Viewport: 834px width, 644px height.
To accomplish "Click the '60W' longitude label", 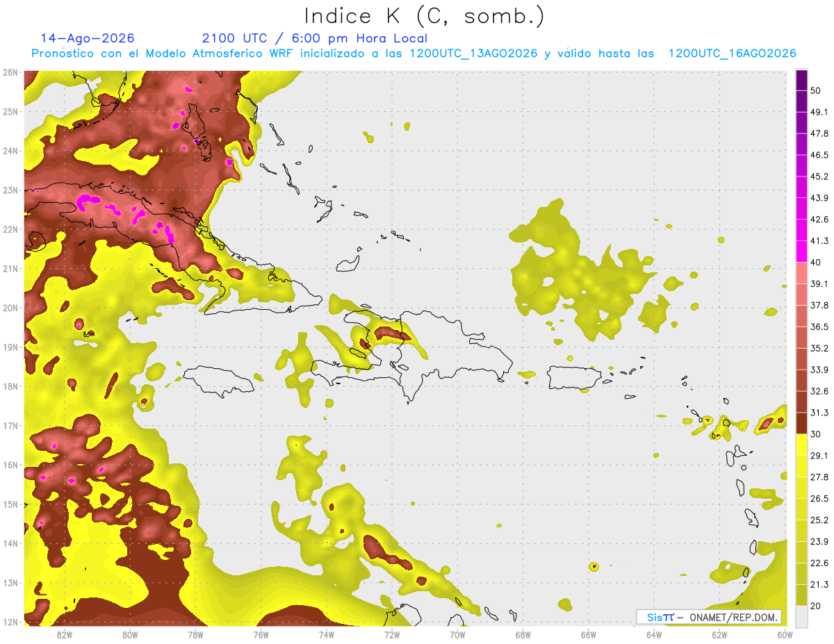I will pos(784,634).
